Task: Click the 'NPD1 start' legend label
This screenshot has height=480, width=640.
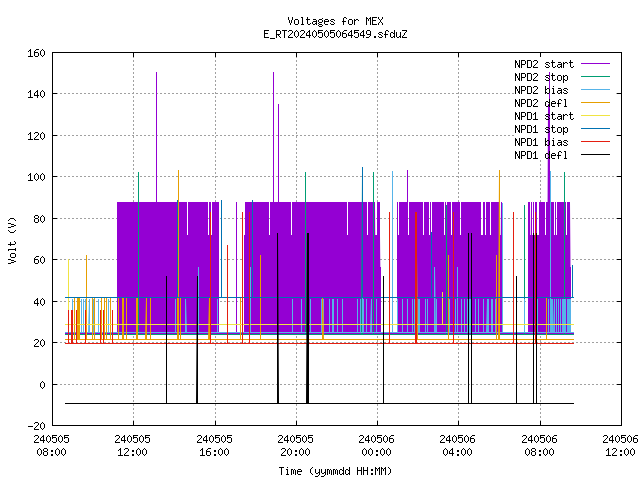Action: [544, 116]
